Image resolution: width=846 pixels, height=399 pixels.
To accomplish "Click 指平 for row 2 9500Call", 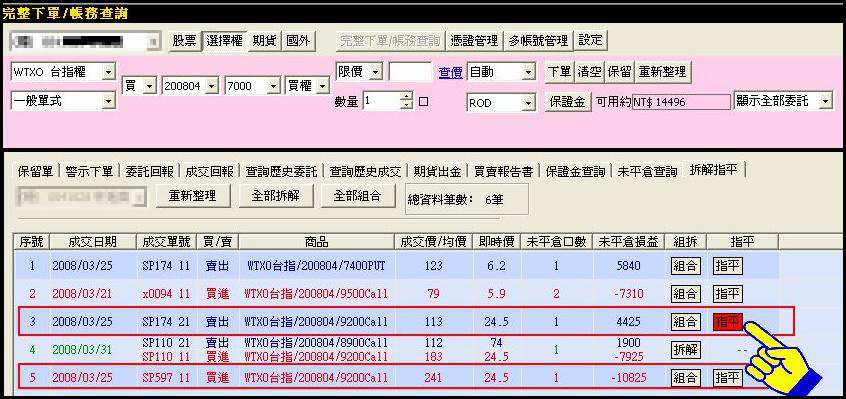I will pyautogui.click(x=727, y=294).
